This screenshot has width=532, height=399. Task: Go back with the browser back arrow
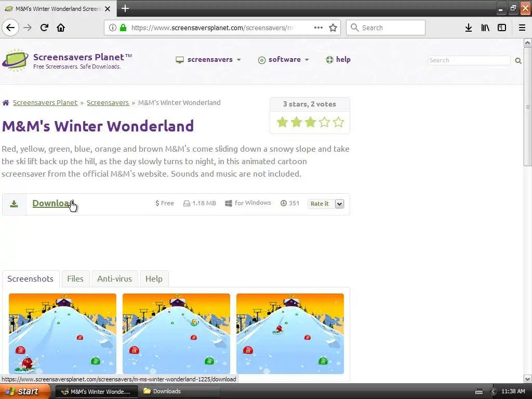(x=10, y=28)
